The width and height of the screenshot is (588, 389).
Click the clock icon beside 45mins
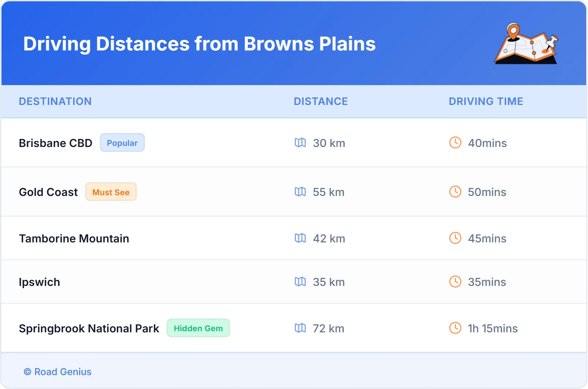(455, 238)
